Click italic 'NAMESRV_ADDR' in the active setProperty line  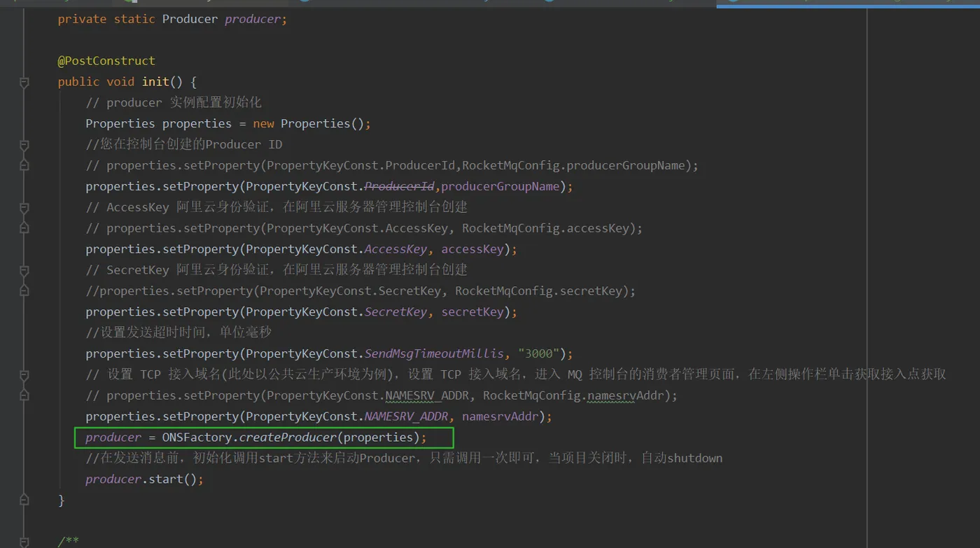pos(406,416)
